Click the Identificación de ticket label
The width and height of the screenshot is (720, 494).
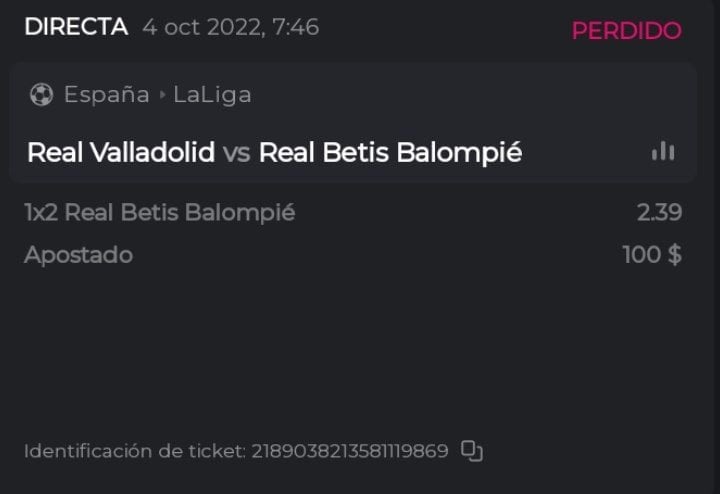pos(133,451)
